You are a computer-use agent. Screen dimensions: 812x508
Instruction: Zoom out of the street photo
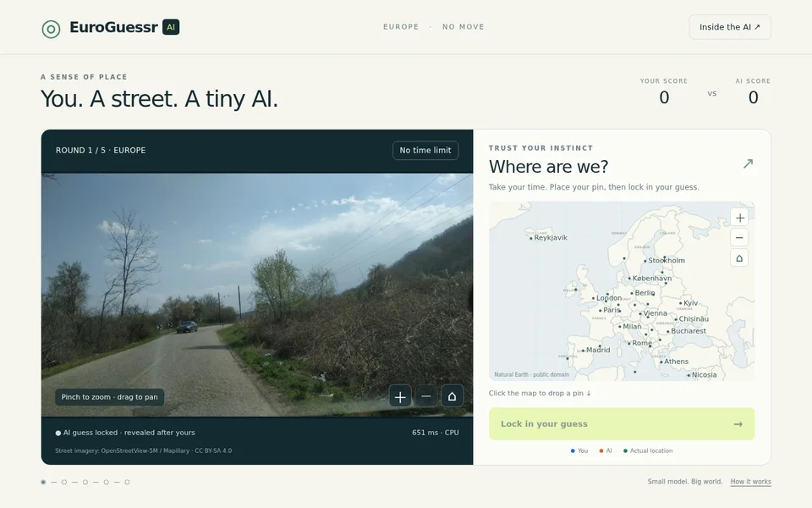point(426,396)
